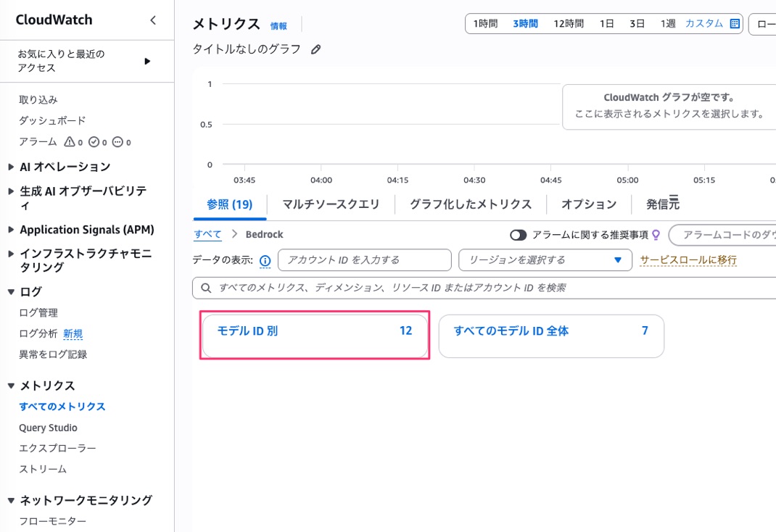Toggle アラームに関する推奨事項 switch
Image resolution: width=776 pixels, height=532 pixels.
coord(518,235)
